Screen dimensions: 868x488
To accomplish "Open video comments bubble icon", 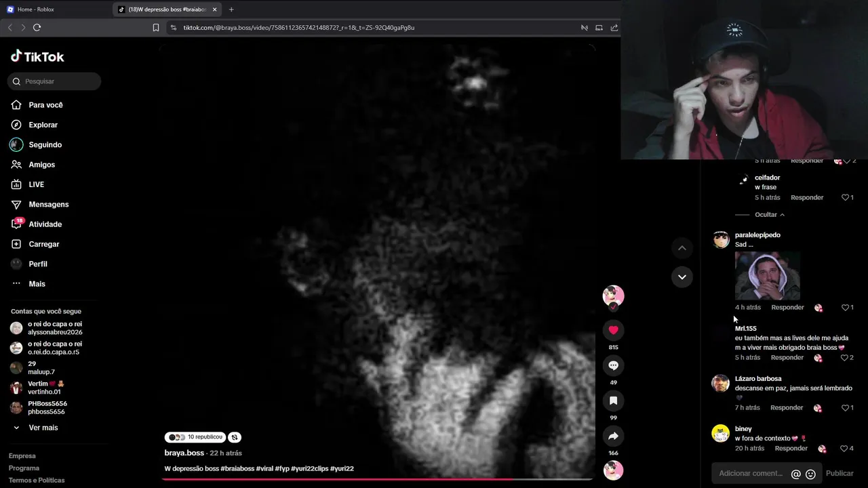I will click(613, 365).
